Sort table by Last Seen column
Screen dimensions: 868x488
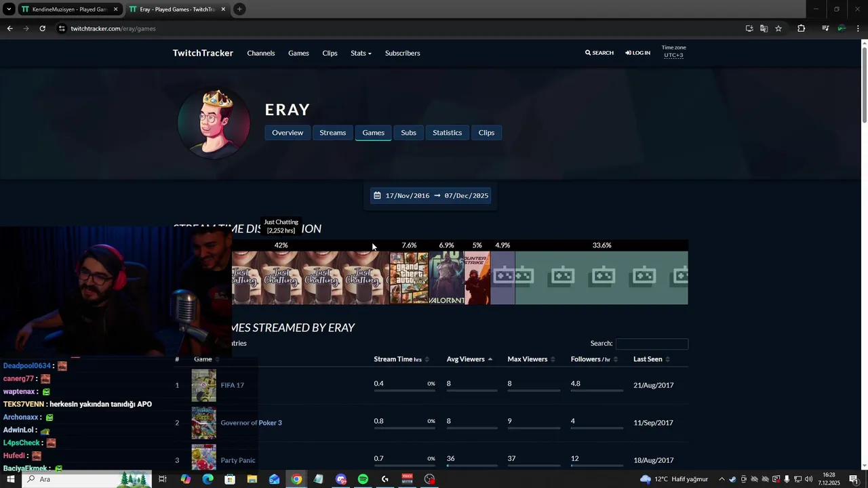pos(652,359)
